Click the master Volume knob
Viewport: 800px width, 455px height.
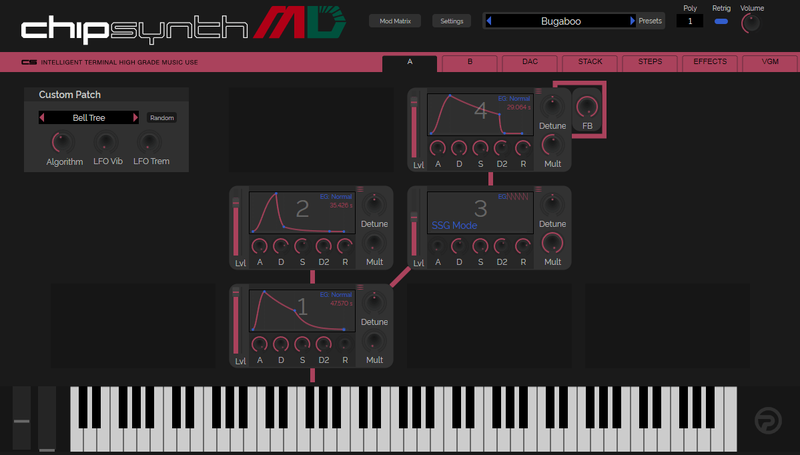point(752,23)
